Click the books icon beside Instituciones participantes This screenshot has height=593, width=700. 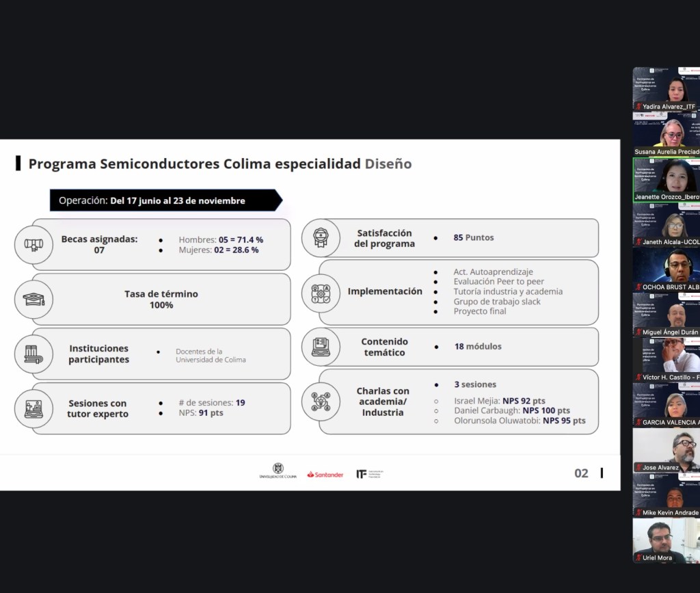[x=33, y=354]
